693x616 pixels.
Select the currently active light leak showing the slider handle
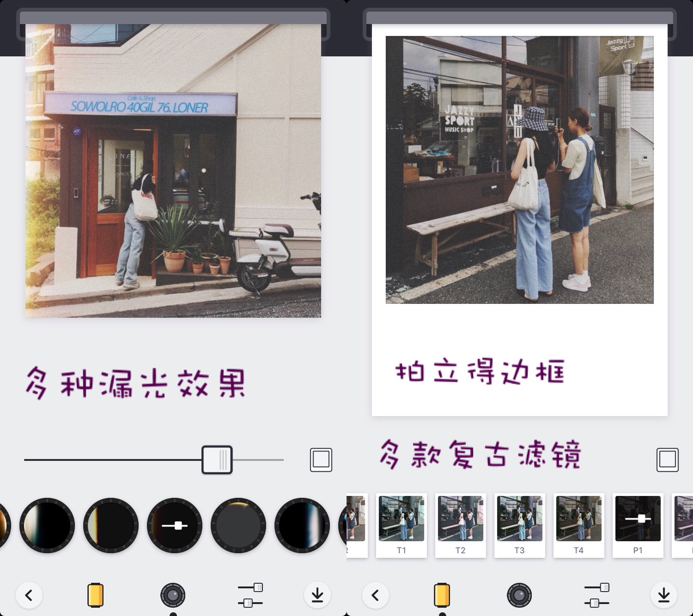pos(175,525)
